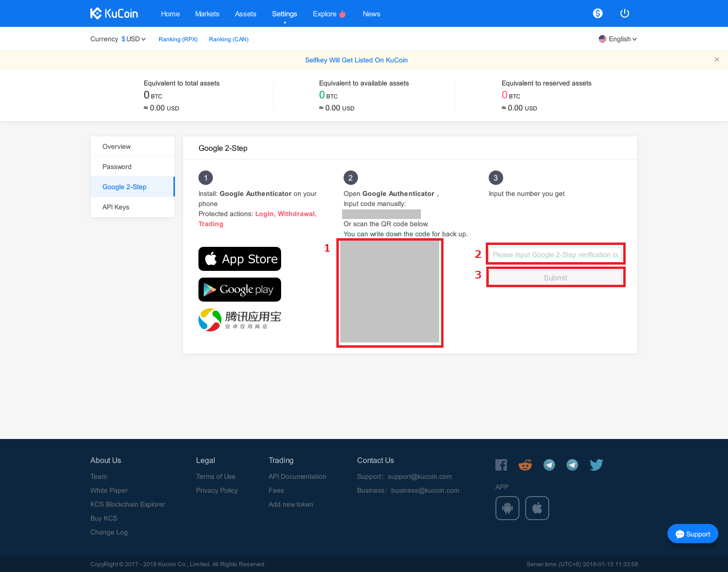Open Assets in top navigation

pyautogui.click(x=246, y=14)
